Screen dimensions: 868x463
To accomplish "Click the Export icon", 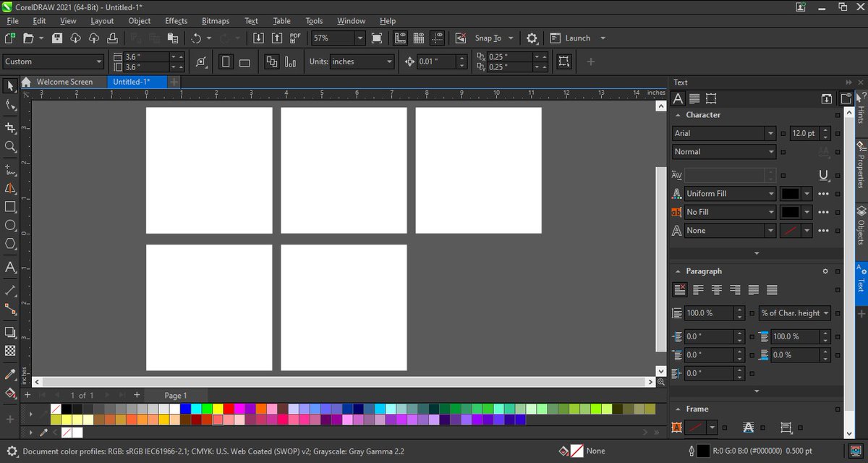I will click(x=278, y=38).
